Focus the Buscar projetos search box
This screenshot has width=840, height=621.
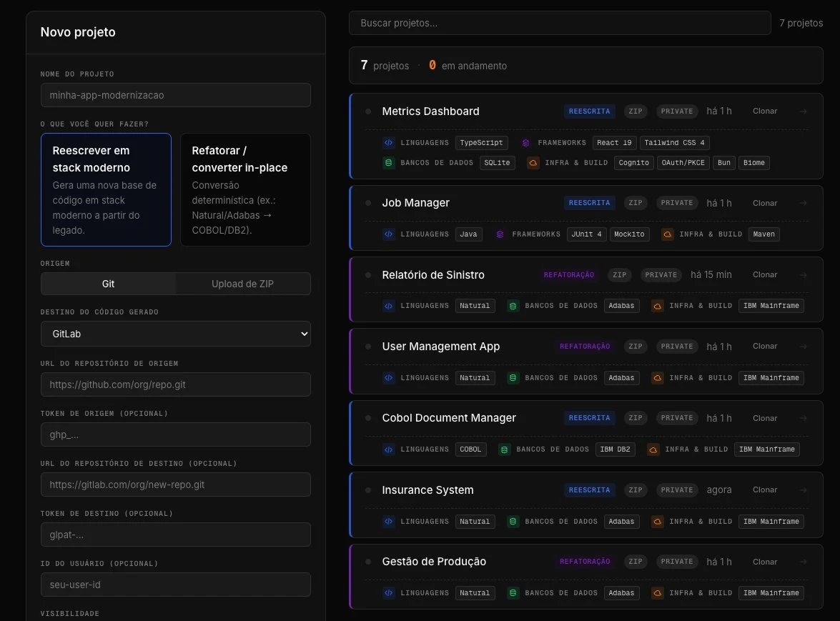[x=560, y=23]
